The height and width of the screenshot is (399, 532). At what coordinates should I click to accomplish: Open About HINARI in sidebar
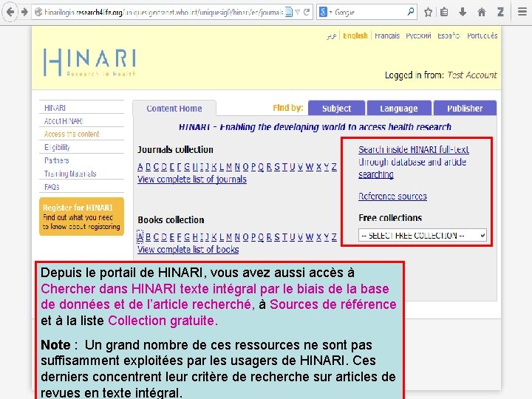(64, 121)
